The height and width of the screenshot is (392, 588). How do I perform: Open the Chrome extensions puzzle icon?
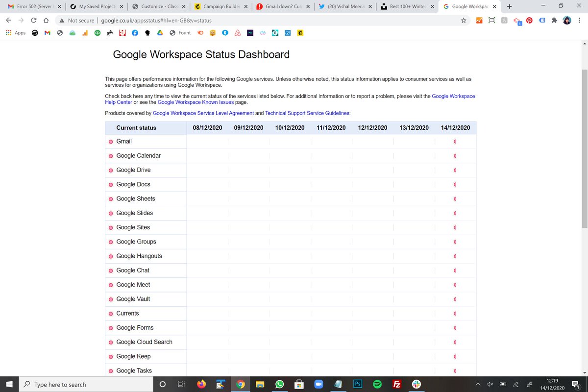554,21
